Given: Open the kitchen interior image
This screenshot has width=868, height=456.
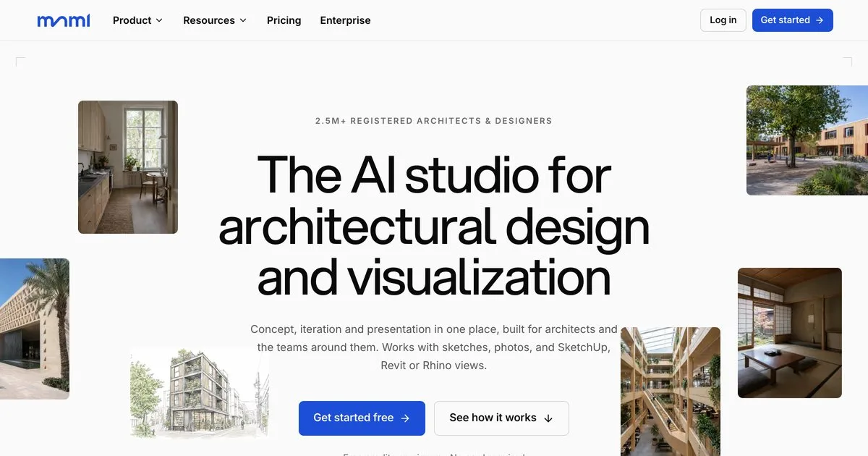Looking at the screenshot, I should [x=128, y=167].
